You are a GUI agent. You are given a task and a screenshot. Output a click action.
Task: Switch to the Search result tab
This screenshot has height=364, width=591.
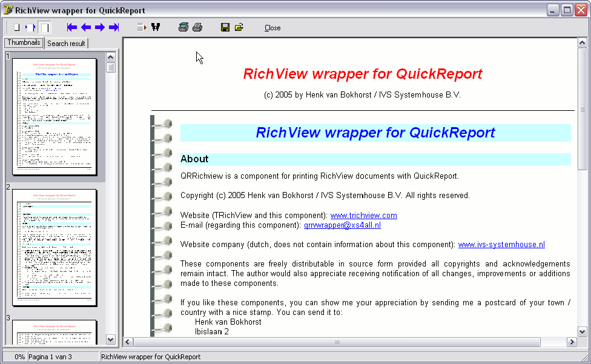tap(66, 44)
